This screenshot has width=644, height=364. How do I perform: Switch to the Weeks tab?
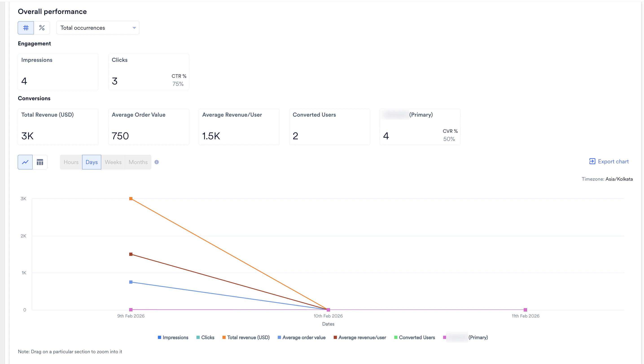click(x=113, y=162)
